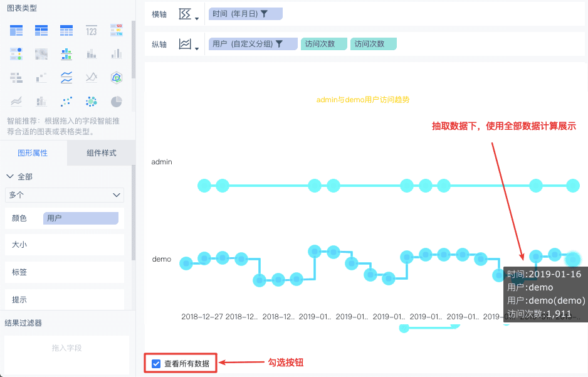Image resolution: width=588 pixels, height=377 pixels.
Task: Click the 大小 attribute drop area
Action: point(65,245)
